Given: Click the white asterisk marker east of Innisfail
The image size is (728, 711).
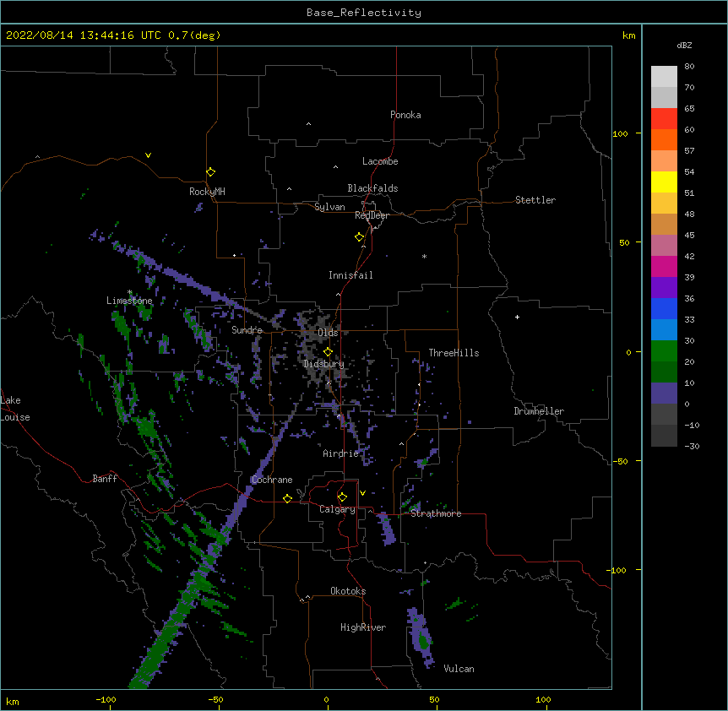Looking at the screenshot, I should click(x=424, y=256).
